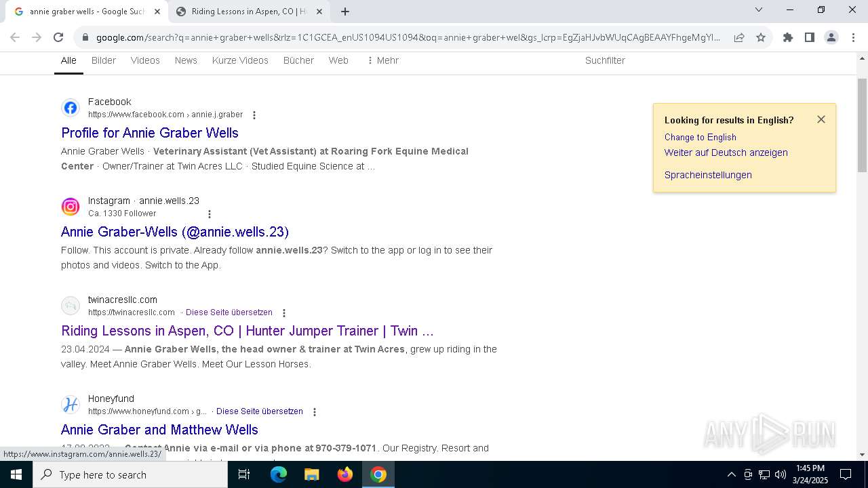This screenshot has height=488, width=868.
Task: Switch to the Videos tab
Action: click(145, 60)
